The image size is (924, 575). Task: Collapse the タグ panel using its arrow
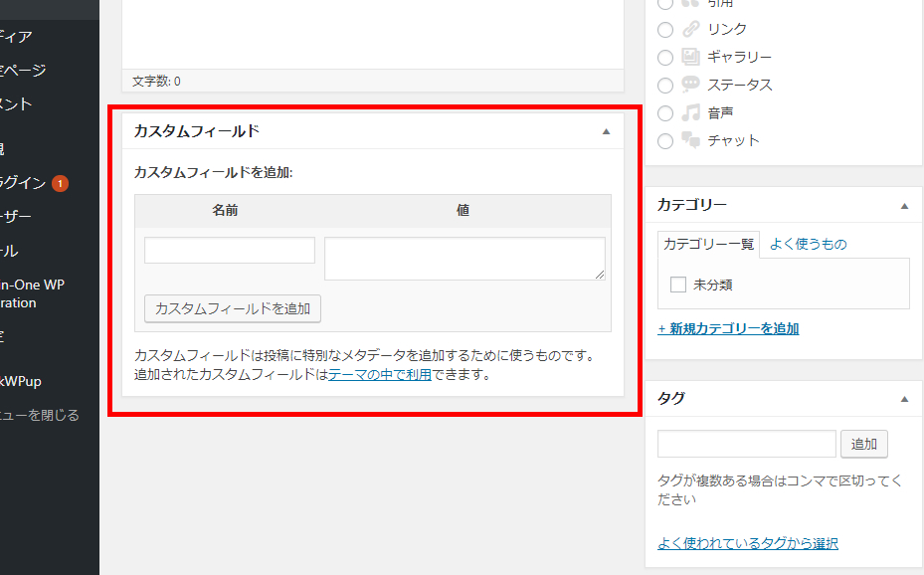904,398
